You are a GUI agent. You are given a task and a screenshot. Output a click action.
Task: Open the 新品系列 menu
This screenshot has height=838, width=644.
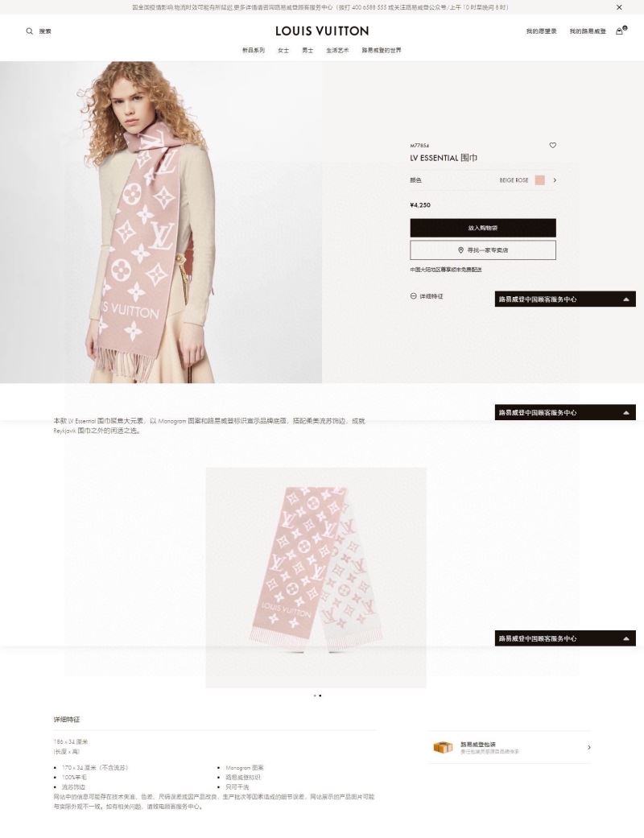tap(254, 50)
